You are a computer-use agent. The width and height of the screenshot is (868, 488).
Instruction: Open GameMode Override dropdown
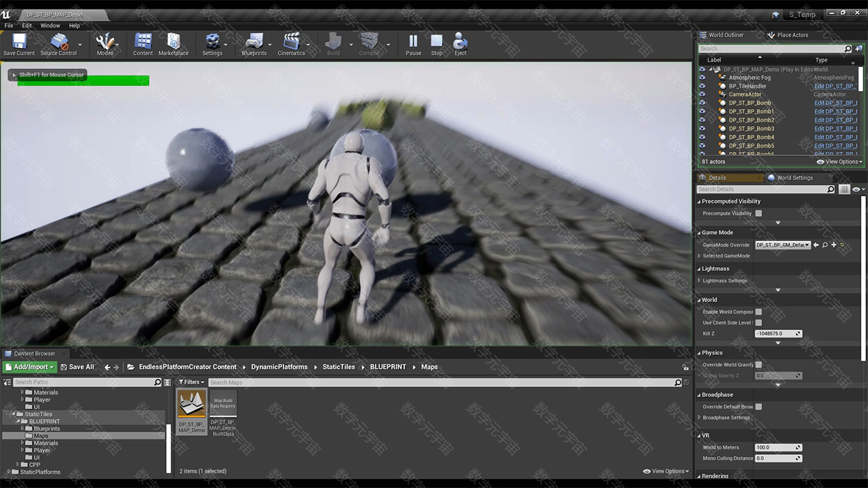783,245
